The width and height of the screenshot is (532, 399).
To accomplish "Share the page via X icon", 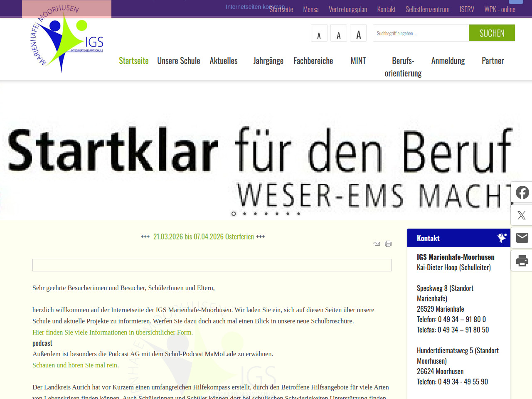I will click(522, 215).
